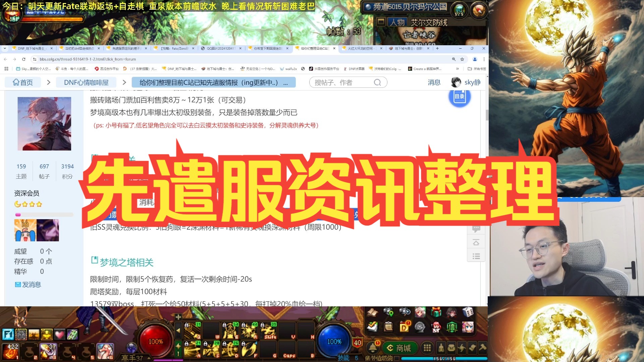Open the compass map icon in game

click(x=478, y=10)
